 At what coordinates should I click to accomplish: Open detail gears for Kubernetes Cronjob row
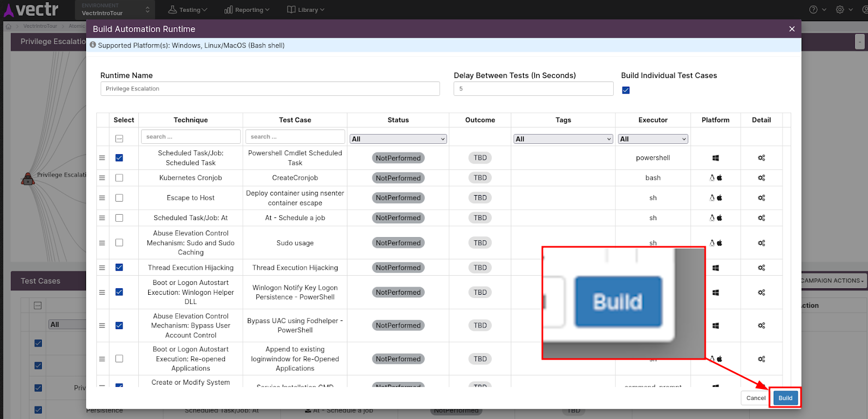click(x=761, y=178)
